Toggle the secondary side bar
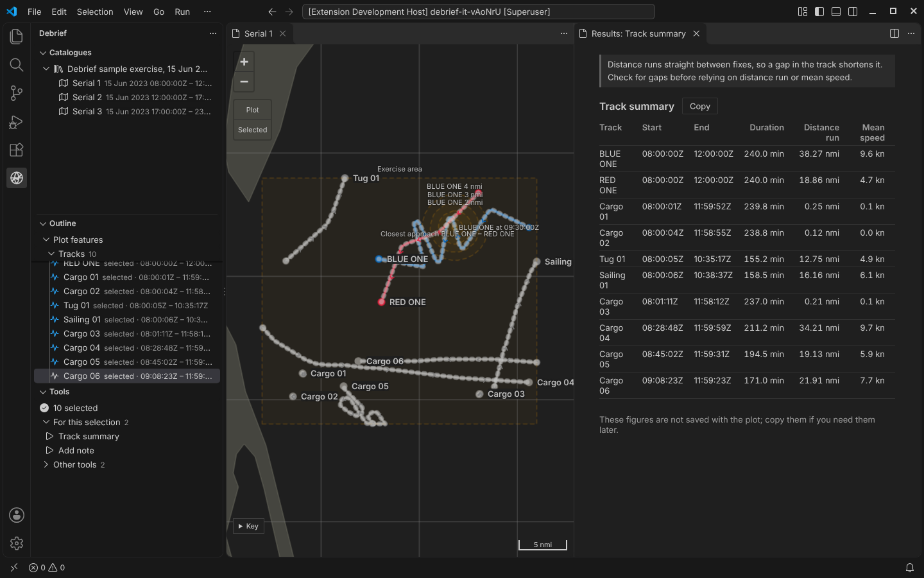This screenshot has width=924, height=578. pyautogui.click(x=853, y=12)
